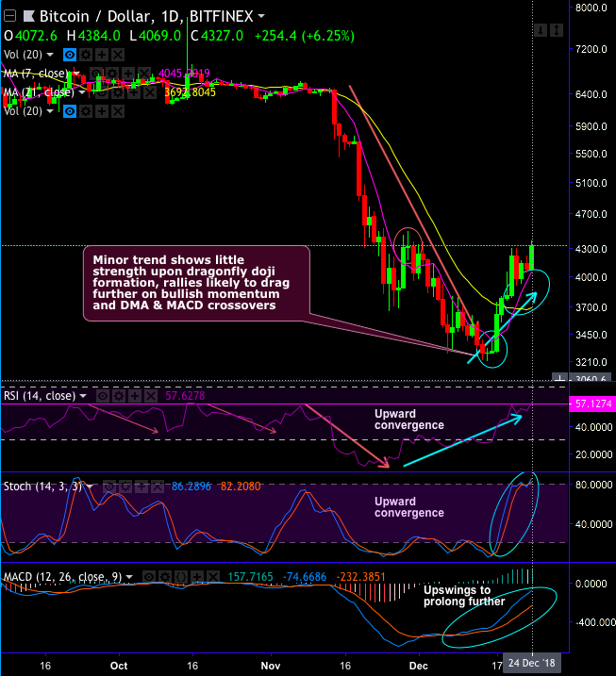Open settings gear of Vol (20) above MA (7, close)
The height and width of the screenshot is (676, 616).
(x=86, y=55)
